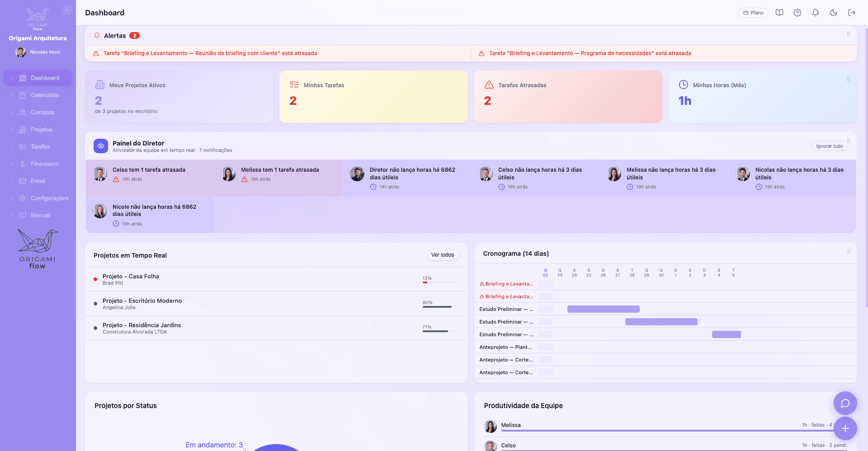Click third Estudo Preliminar timeline bar
This screenshot has height=451, width=868.
click(726, 334)
